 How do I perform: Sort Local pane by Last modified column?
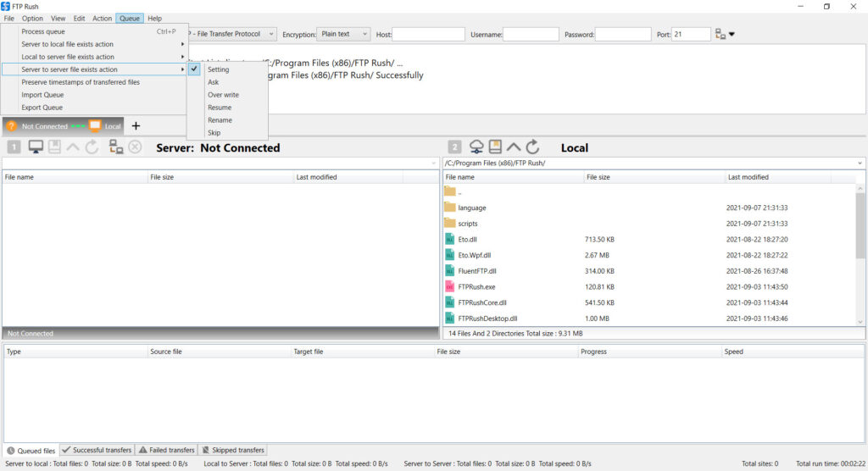[778, 177]
